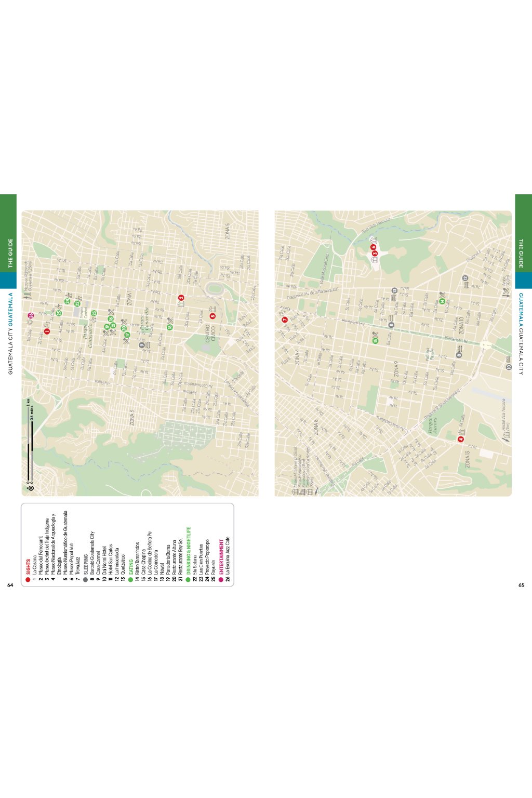Click gray marker 12 La Inmaculada

(465, 278)
